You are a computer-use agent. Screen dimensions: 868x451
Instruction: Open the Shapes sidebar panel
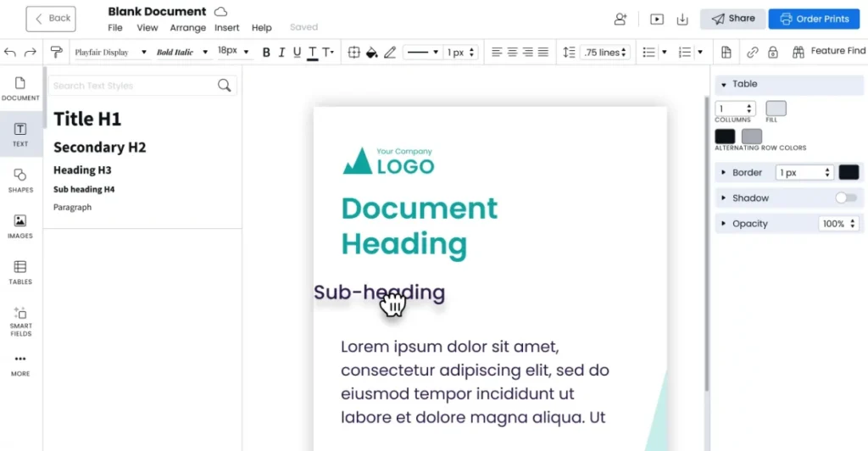pos(20,181)
